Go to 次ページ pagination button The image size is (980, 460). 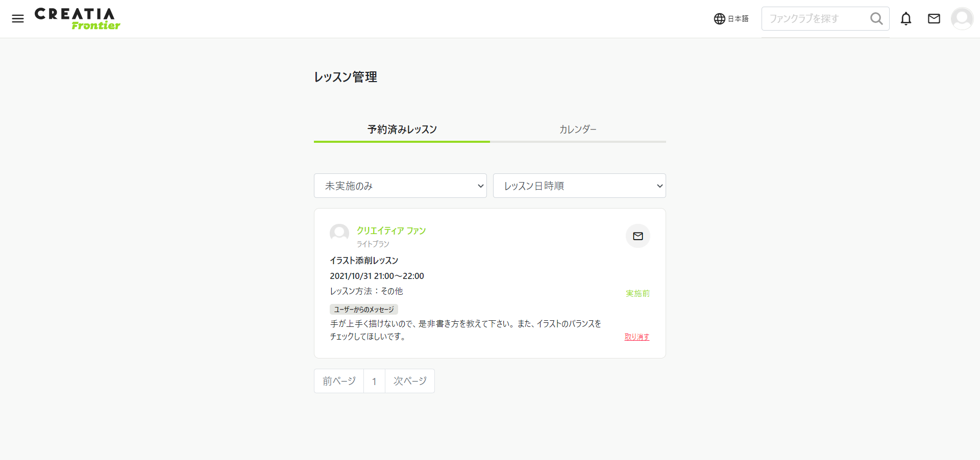(x=409, y=381)
